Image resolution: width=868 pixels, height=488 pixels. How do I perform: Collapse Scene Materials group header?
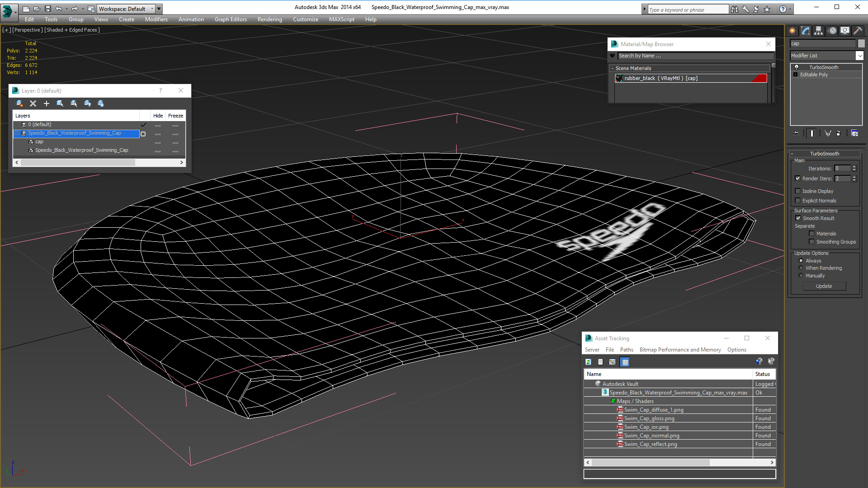[x=690, y=68]
